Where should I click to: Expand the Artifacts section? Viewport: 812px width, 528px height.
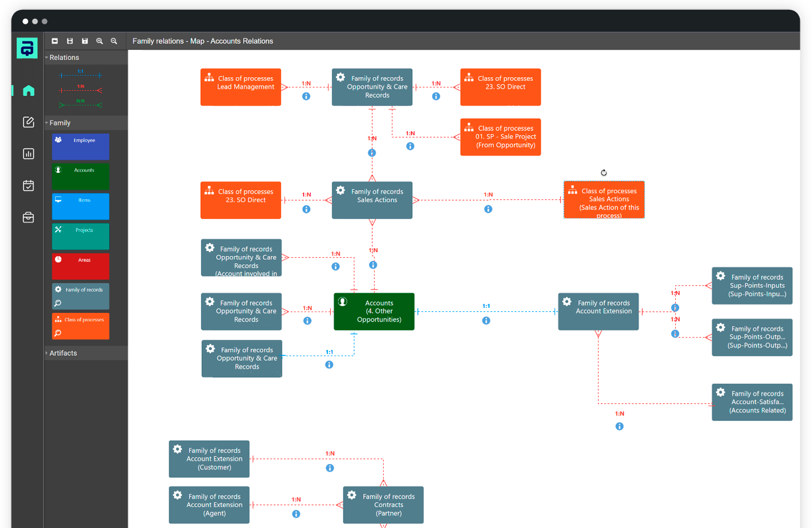pyautogui.click(x=47, y=353)
